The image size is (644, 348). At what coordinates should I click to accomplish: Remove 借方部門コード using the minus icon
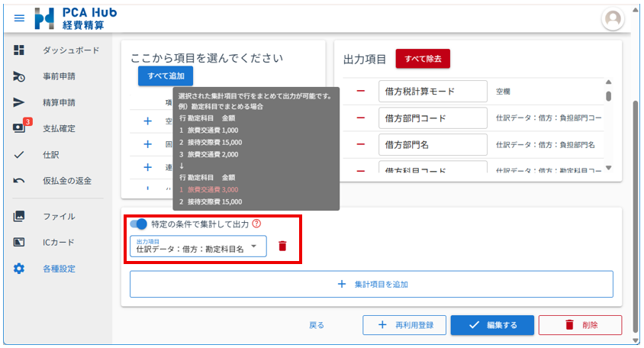click(x=361, y=118)
